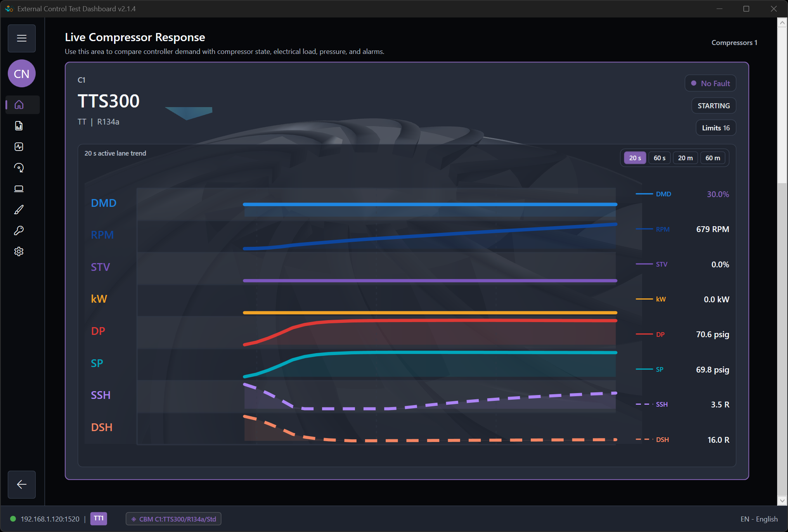This screenshot has height=532, width=788.
Task: Open the activity waveform sidebar icon
Action: point(19,147)
